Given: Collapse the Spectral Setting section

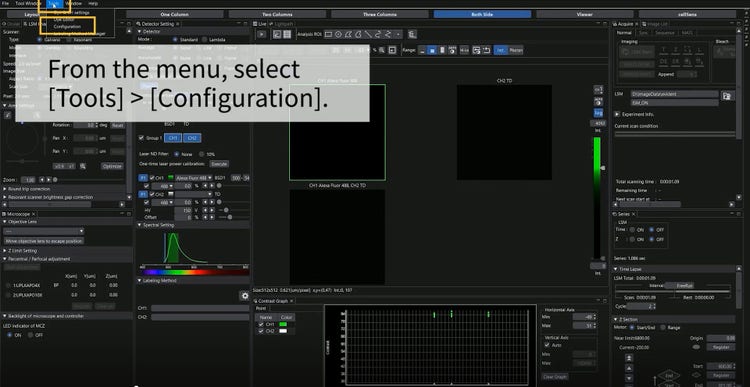Looking at the screenshot, I should click(140, 225).
